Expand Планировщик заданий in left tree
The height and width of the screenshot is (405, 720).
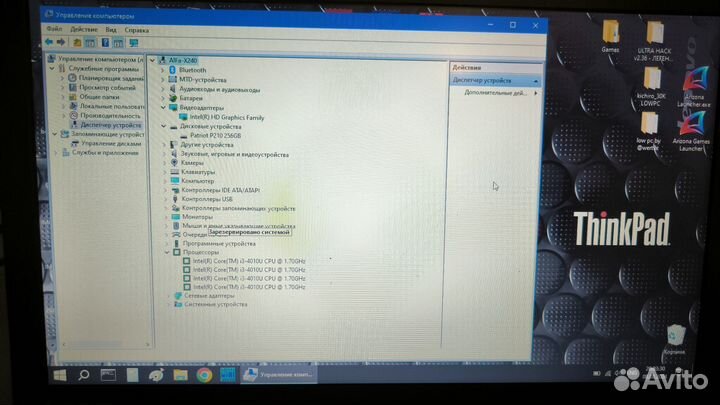click(x=62, y=78)
